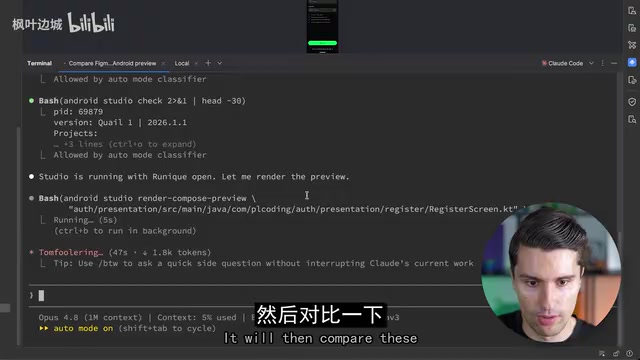The width and height of the screenshot is (640, 360).
Task: Click the first 'Allowed by auto mode classifier' line
Action: pyautogui.click(x=130, y=79)
